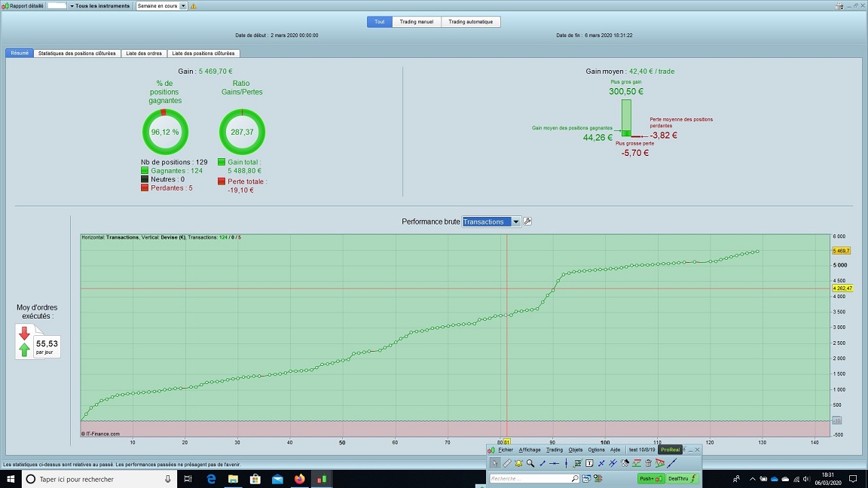Select the horizontal line tool
The image size is (868, 488).
(554, 463)
